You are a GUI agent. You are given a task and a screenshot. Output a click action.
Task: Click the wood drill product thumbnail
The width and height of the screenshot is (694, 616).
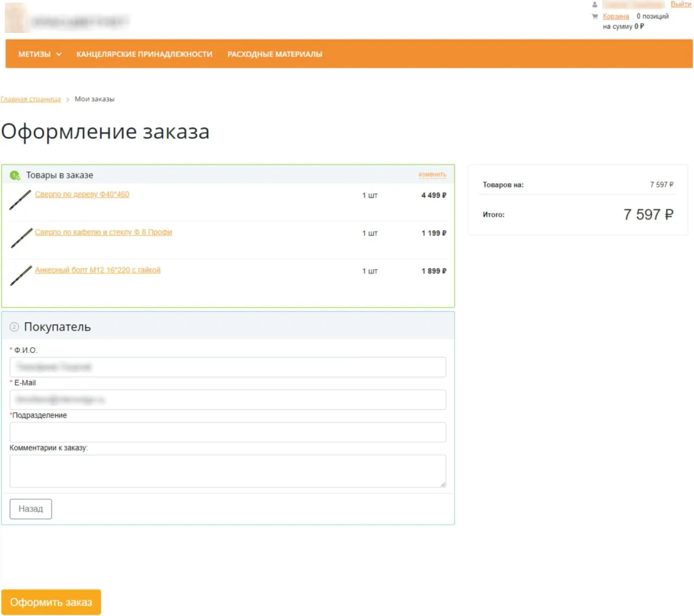(21, 199)
